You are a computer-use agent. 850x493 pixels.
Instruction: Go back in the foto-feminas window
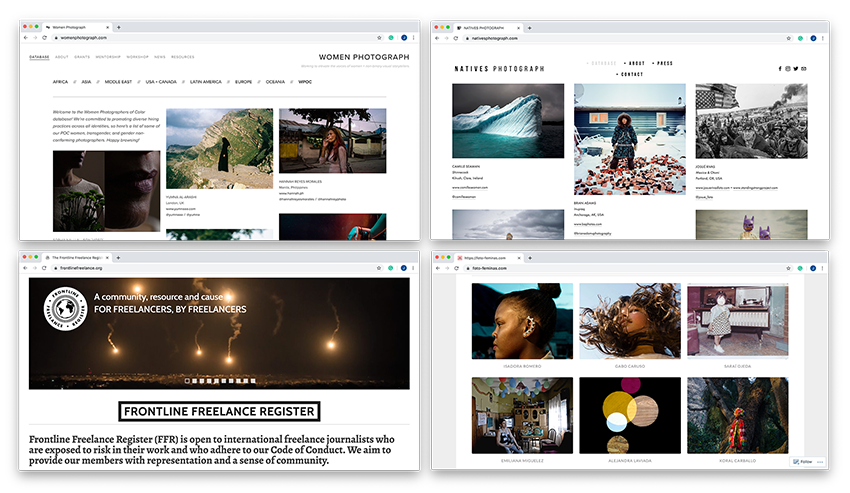[x=437, y=268]
